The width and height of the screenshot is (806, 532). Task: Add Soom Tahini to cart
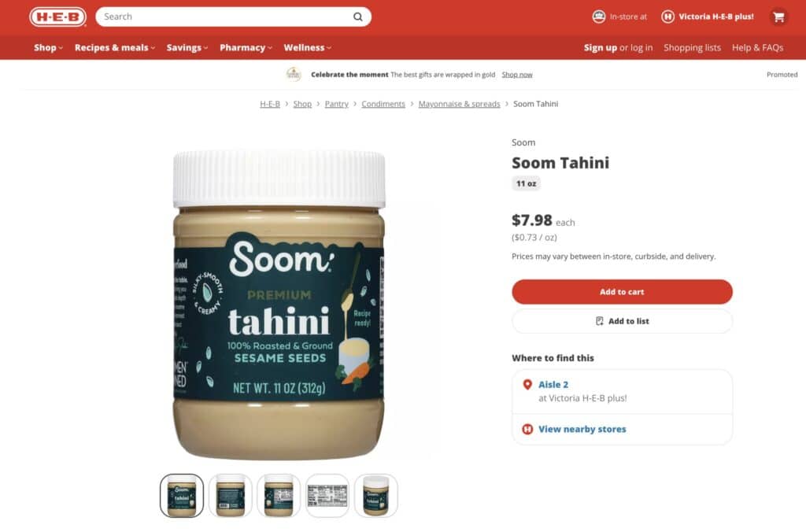tap(622, 292)
